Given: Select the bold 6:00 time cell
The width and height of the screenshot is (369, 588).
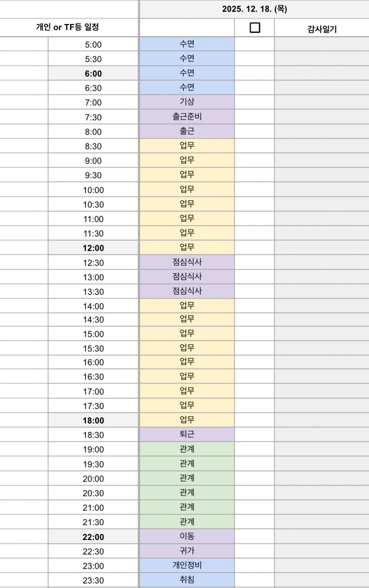Looking at the screenshot, I should 93,74.
